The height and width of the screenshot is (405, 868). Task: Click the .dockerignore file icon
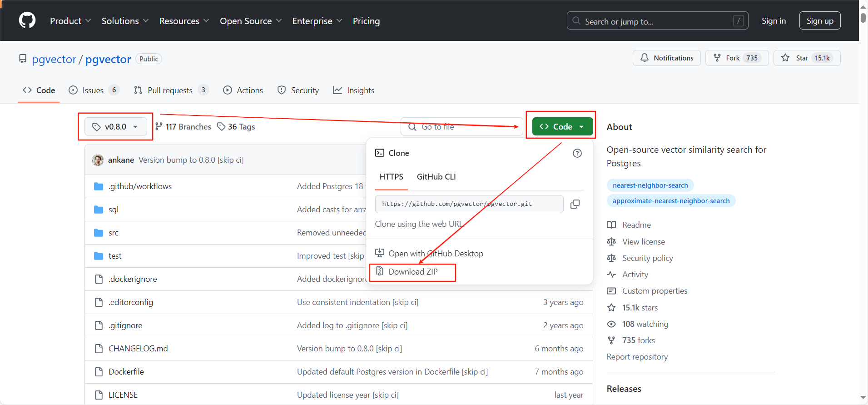click(99, 279)
